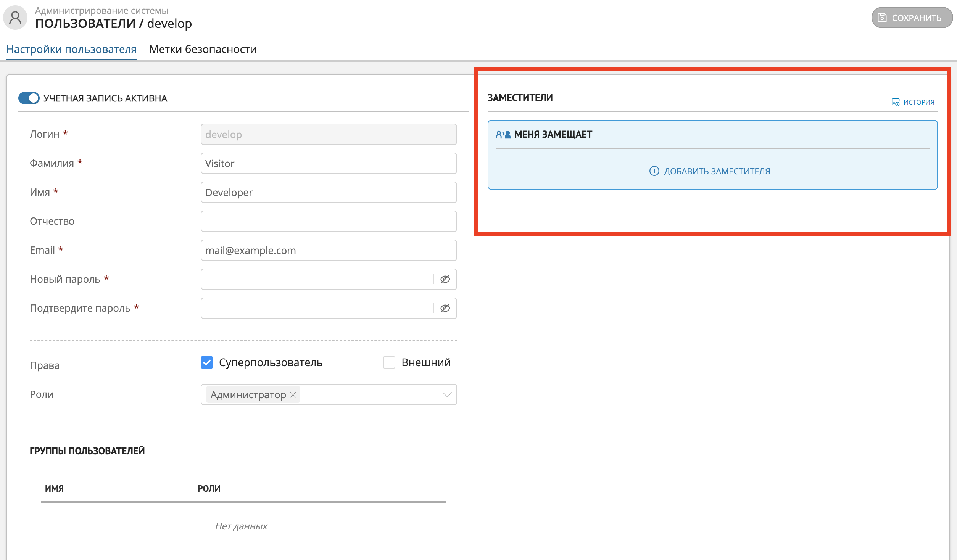The width and height of the screenshot is (957, 560).
Task: Click Добавить заместителя link
Action: [717, 171]
